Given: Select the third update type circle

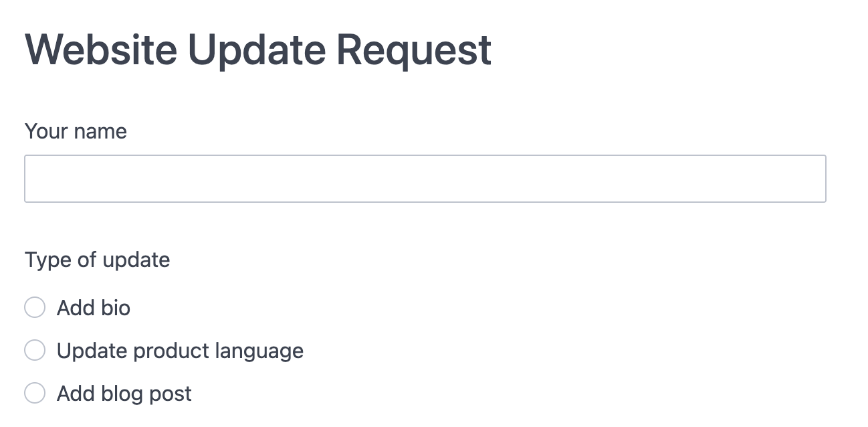Looking at the screenshot, I should (x=34, y=394).
